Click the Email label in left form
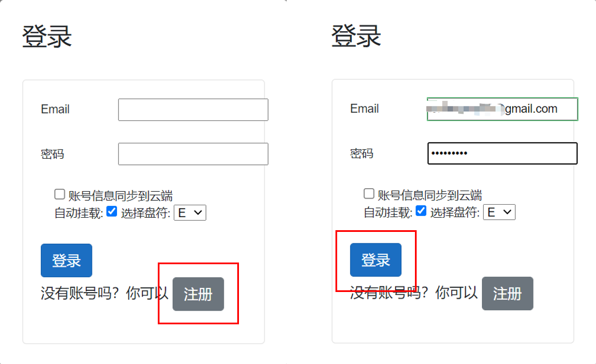Screen dimensions: 596x364 point(55,109)
